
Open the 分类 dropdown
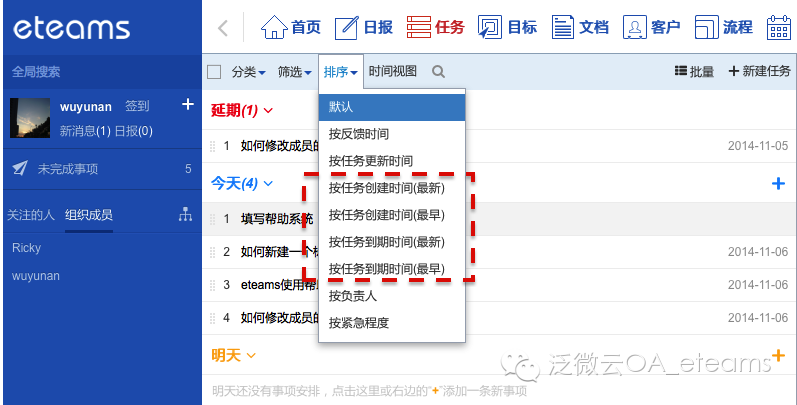coord(249,72)
